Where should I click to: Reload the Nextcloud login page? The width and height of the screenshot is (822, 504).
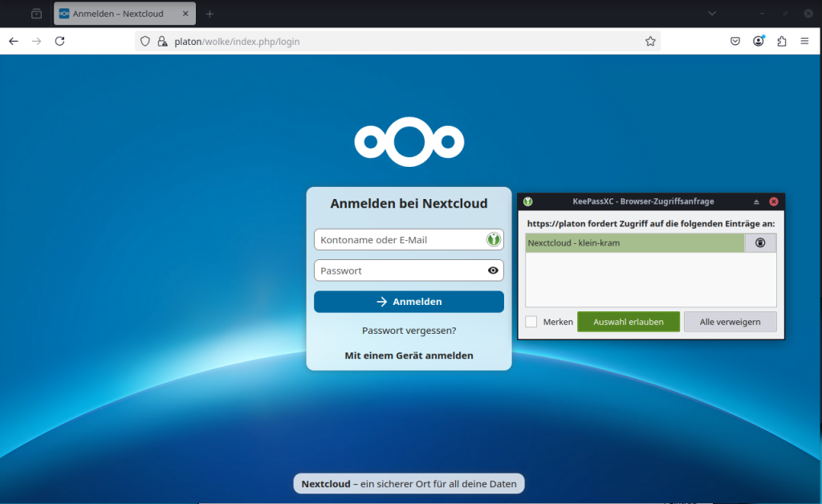(59, 42)
